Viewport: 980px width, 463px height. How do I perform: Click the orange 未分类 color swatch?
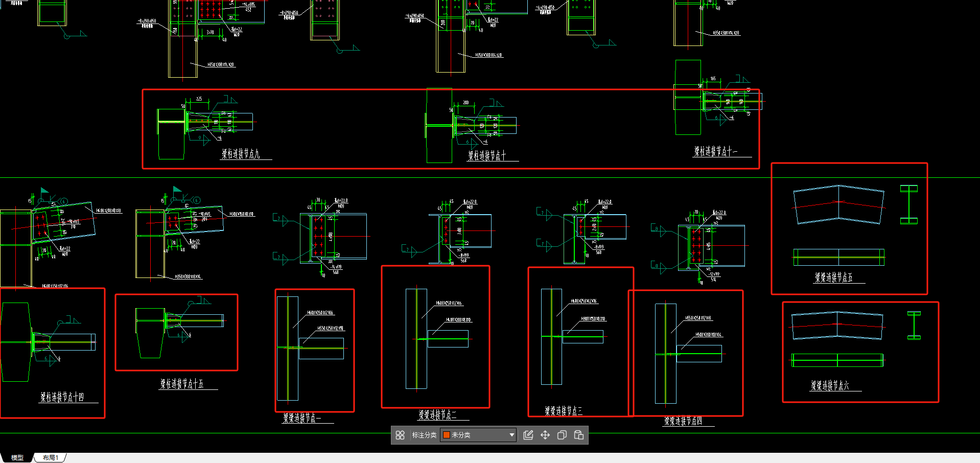tap(446, 435)
